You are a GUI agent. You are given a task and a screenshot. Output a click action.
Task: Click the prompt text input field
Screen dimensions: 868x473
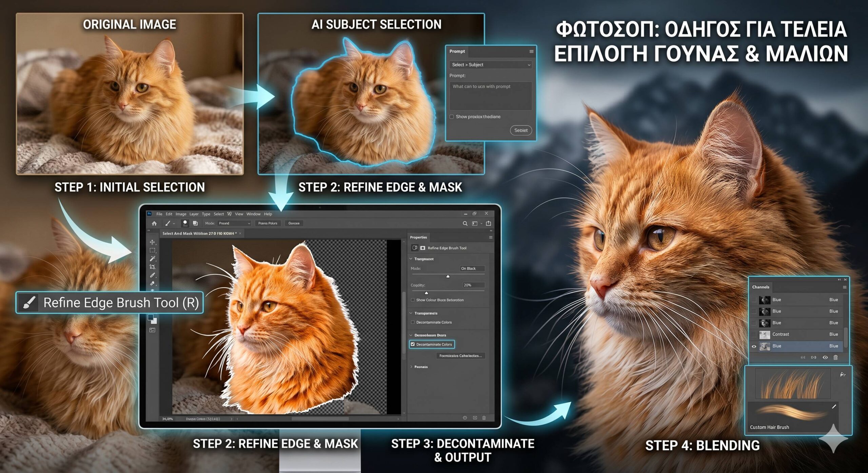click(490, 96)
